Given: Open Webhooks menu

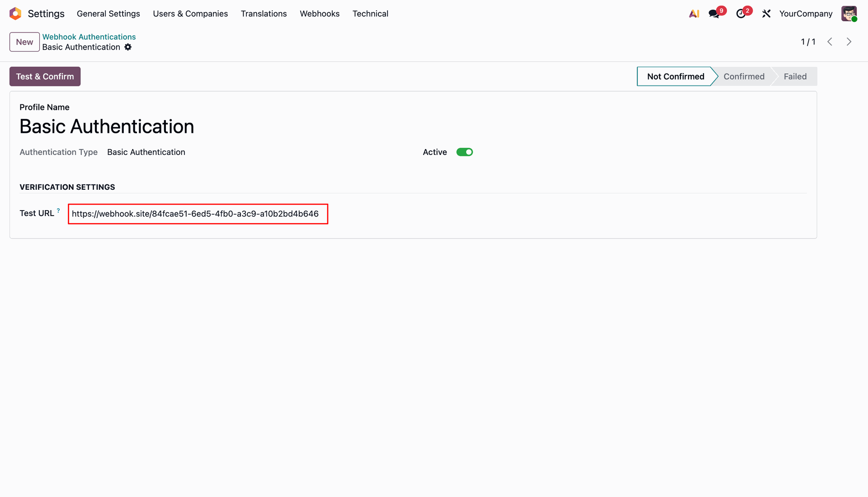Looking at the screenshot, I should [320, 14].
